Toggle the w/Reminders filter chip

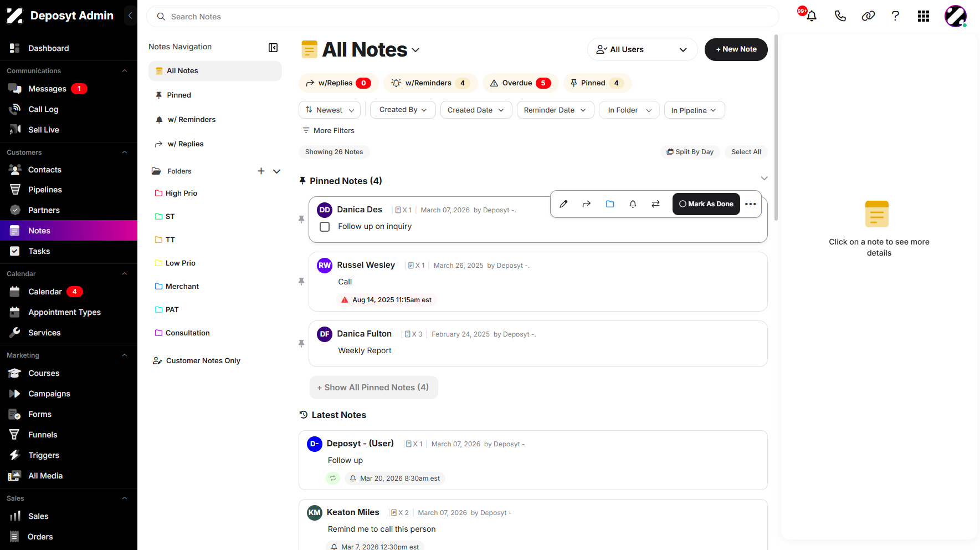[x=430, y=83]
